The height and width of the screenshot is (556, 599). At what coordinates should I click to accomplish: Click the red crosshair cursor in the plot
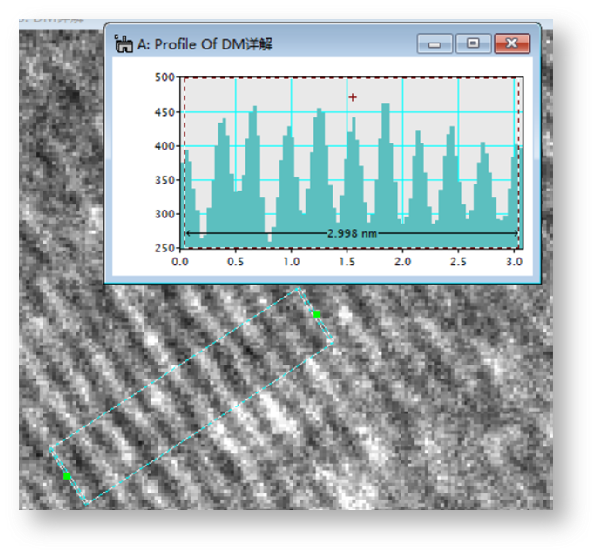[353, 97]
